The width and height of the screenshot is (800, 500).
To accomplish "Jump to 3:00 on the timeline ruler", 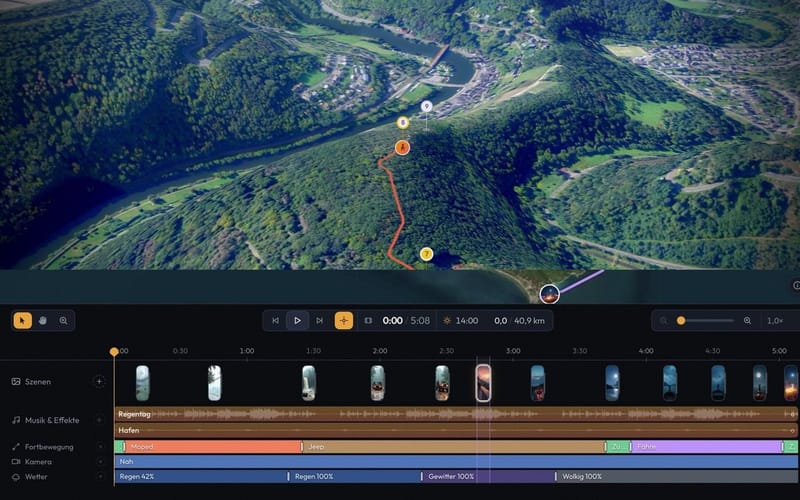I will (513, 351).
